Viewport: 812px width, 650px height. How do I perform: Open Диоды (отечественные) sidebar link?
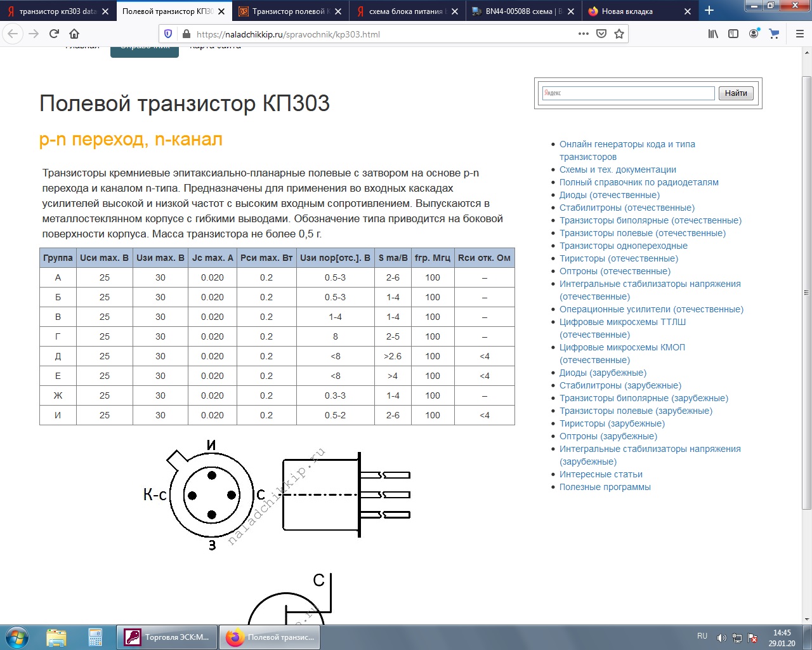[x=609, y=195]
